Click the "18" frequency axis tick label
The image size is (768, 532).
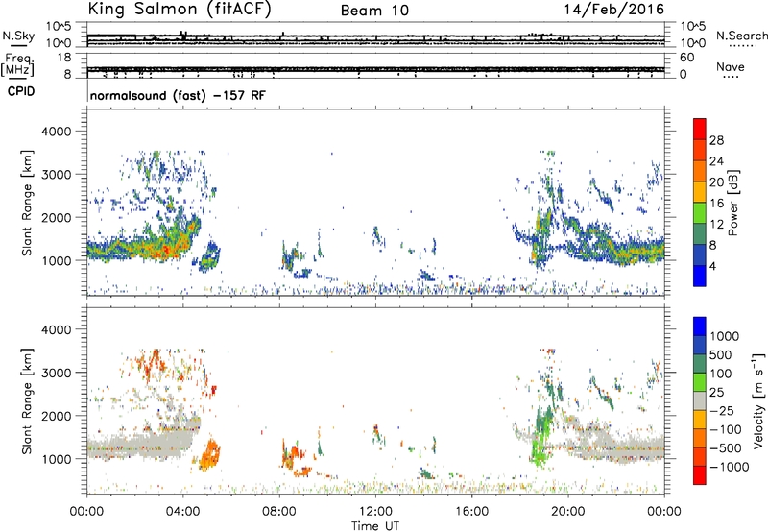point(64,58)
